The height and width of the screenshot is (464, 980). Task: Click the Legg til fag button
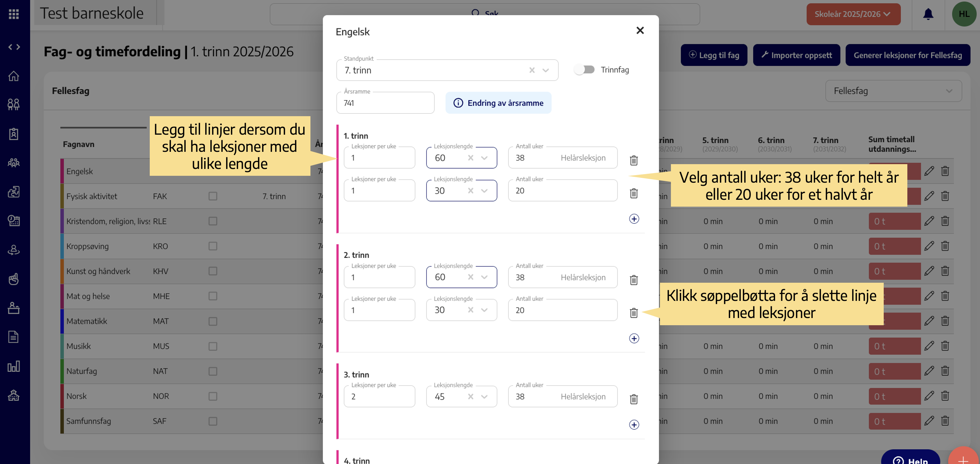click(x=714, y=55)
